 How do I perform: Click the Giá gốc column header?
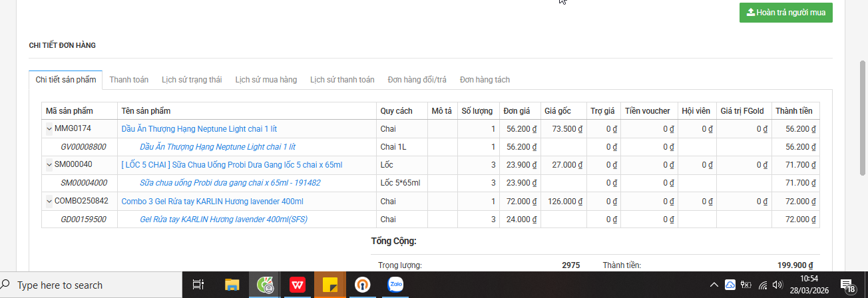pyautogui.click(x=563, y=110)
